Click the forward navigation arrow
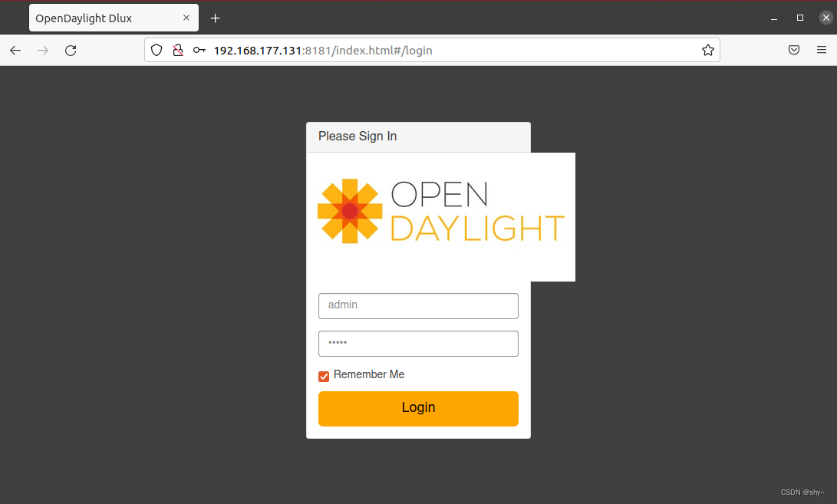The image size is (837, 504). (43, 50)
